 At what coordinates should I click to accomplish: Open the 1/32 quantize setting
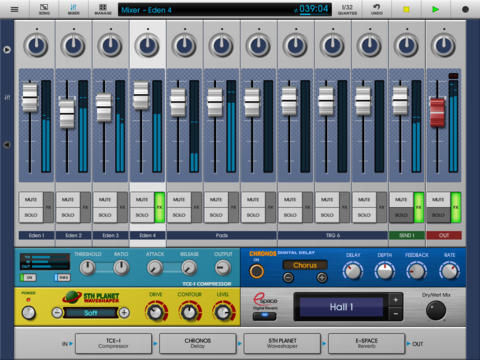[347, 9]
